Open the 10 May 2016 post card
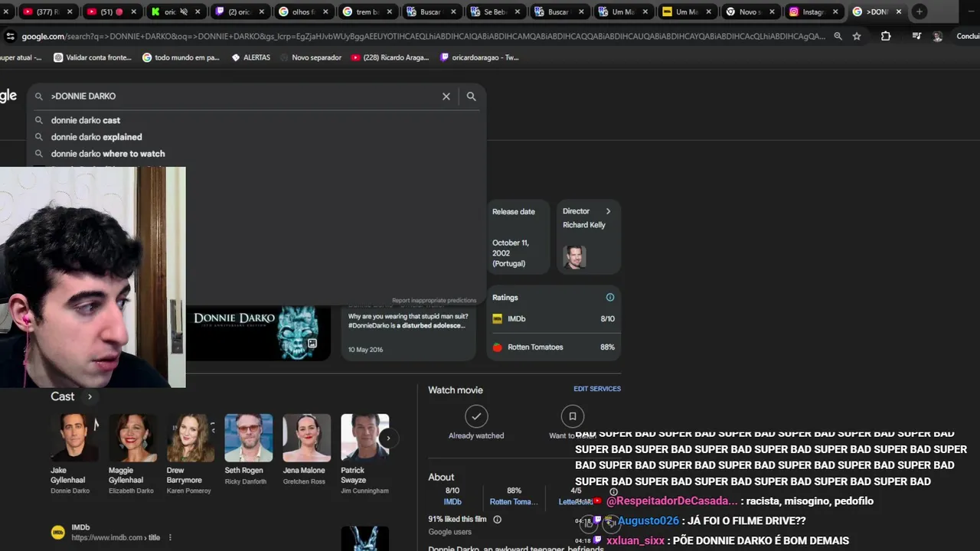This screenshot has width=980, height=551. click(409, 333)
